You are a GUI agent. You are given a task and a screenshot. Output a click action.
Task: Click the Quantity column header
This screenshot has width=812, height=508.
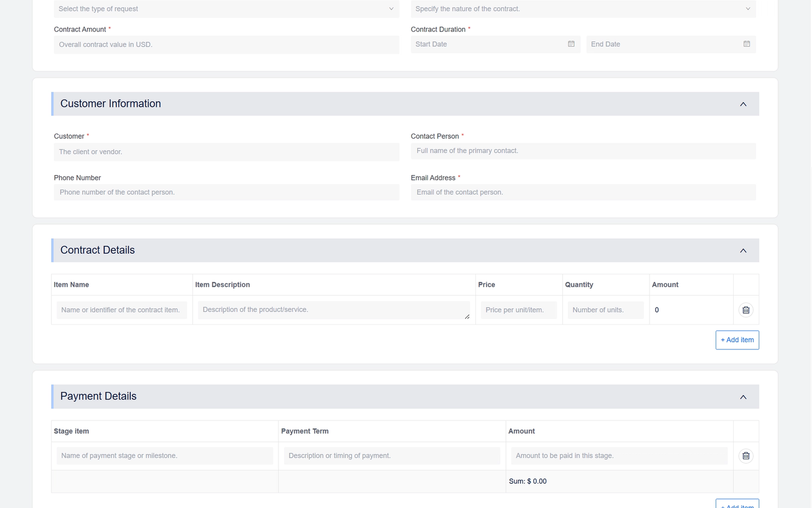(579, 284)
